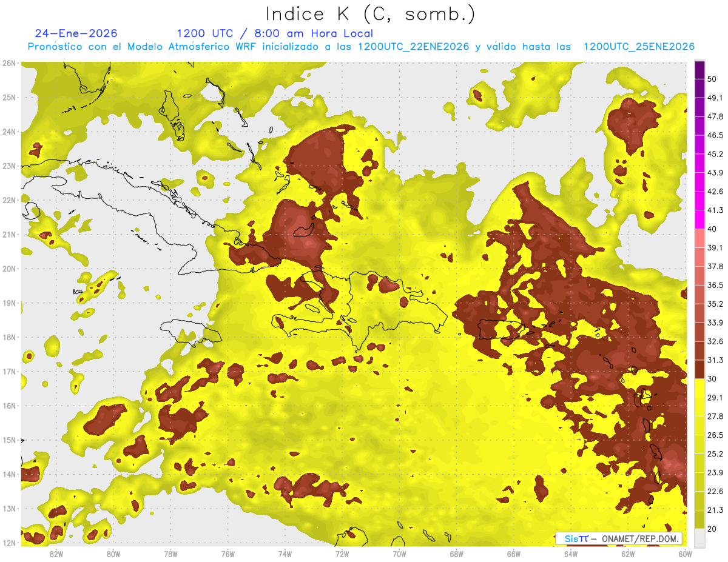This screenshot has width=728, height=562.
Task: Pick the grey colorbar segment below 20
Action: point(699,537)
